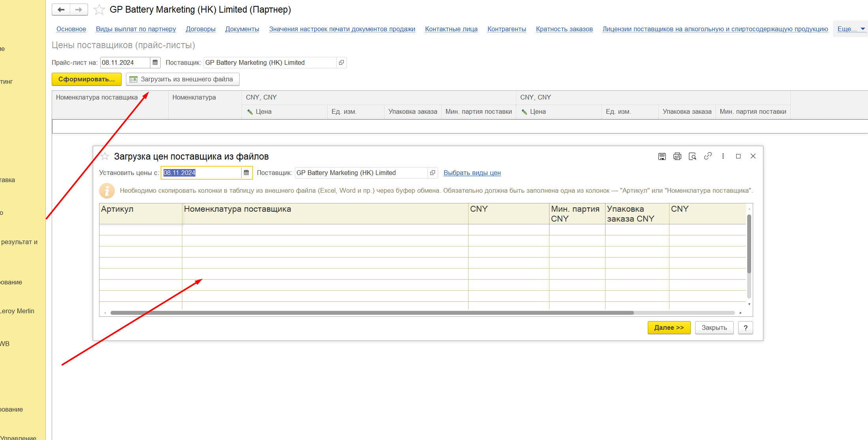Screen dimensions: 868x440
Task: Click the Сформировать button
Action: [x=86, y=79]
